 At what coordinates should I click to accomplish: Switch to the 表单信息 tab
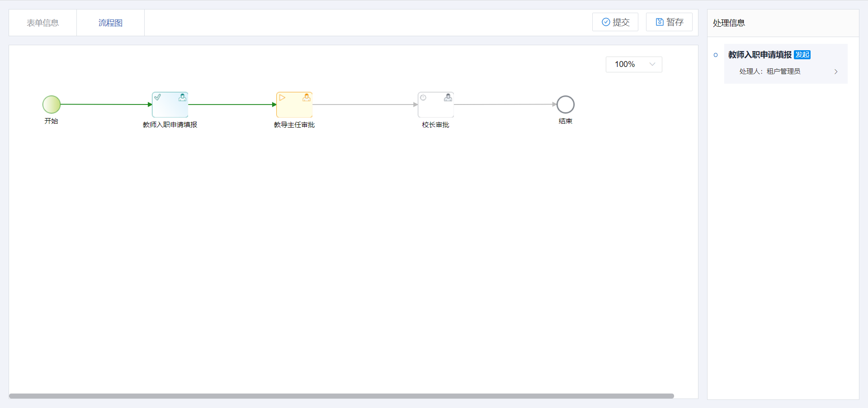click(42, 23)
